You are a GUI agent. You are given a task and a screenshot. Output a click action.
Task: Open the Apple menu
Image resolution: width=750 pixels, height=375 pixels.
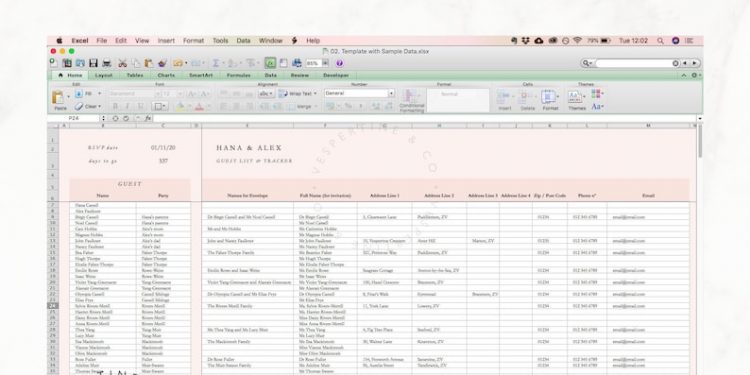click(x=59, y=41)
